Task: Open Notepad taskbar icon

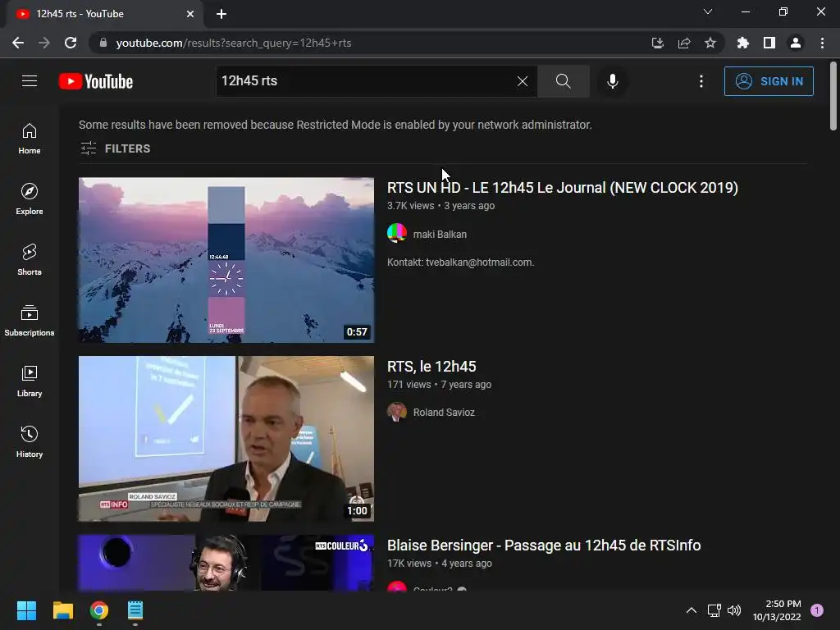Action: (135, 610)
